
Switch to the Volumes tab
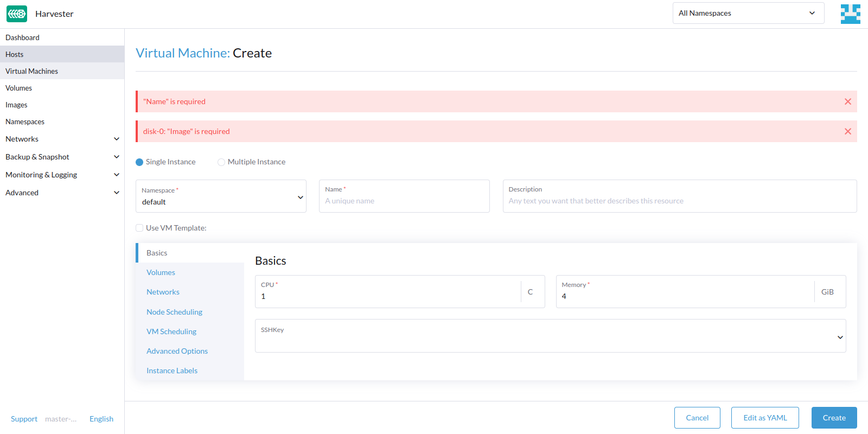pos(161,272)
